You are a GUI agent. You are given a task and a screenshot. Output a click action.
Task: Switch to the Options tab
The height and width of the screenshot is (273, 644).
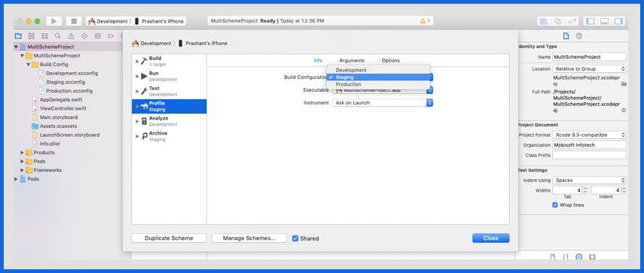click(x=391, y=60)
